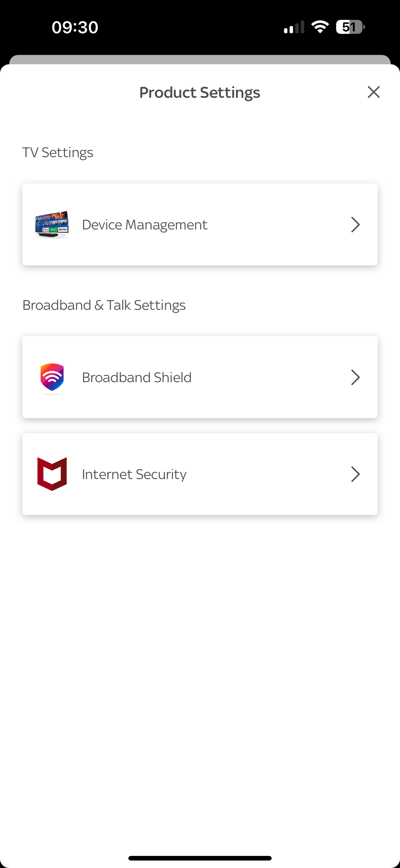Tap the cellular signal bars icon
The width and height of the screenshot is (400, 868).
tap(294, 28)
